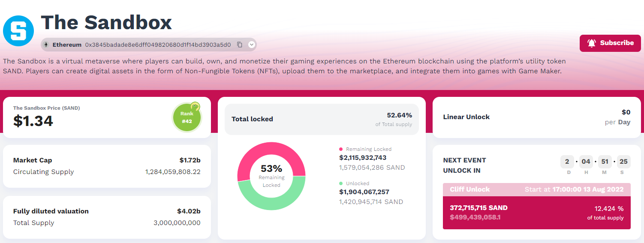Image resolution: width=644 pixels, height=243 pixels.
Task: Click the Subscribe button text
Action: pos(617,43)
